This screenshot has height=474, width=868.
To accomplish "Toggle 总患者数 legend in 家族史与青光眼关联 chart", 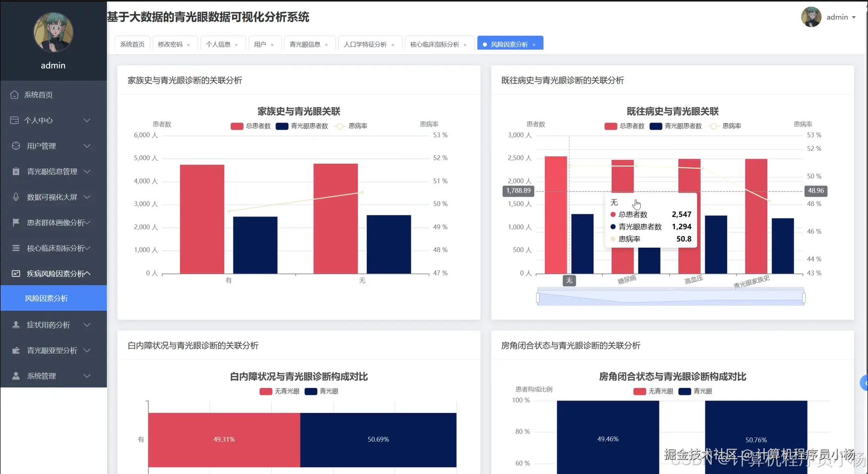I will pos(251,126).
